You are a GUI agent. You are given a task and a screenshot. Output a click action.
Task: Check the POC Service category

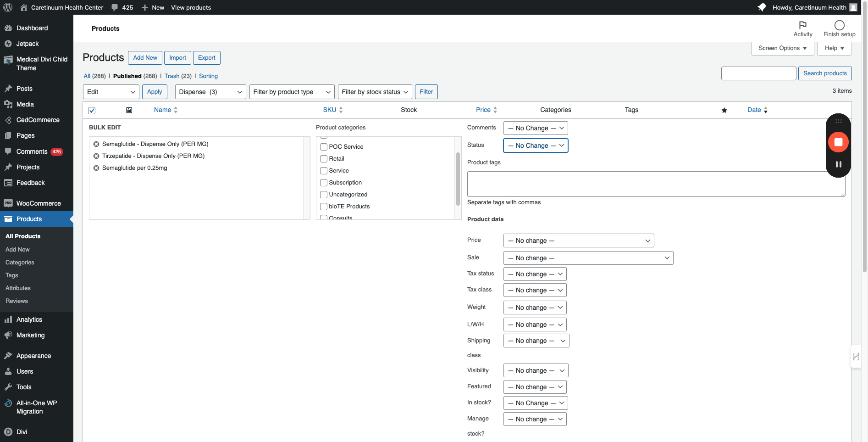click(x=324, y=147)
